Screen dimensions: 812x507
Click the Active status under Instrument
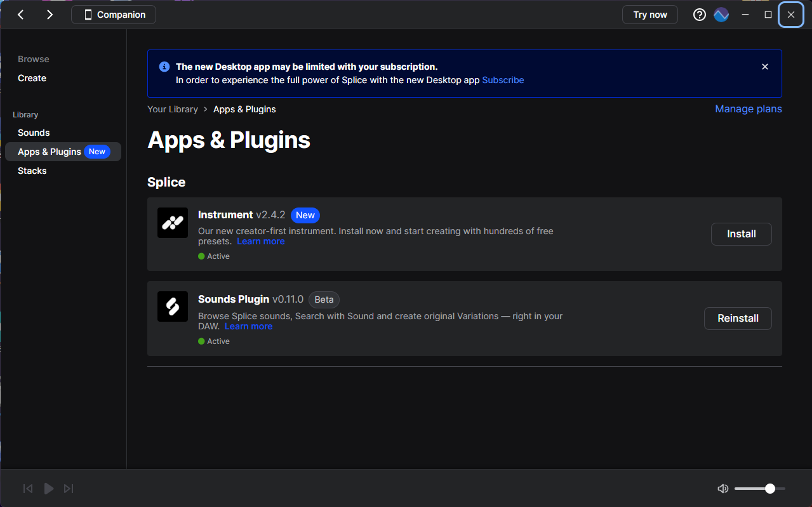pyautogui.click(x=214, y=256)
